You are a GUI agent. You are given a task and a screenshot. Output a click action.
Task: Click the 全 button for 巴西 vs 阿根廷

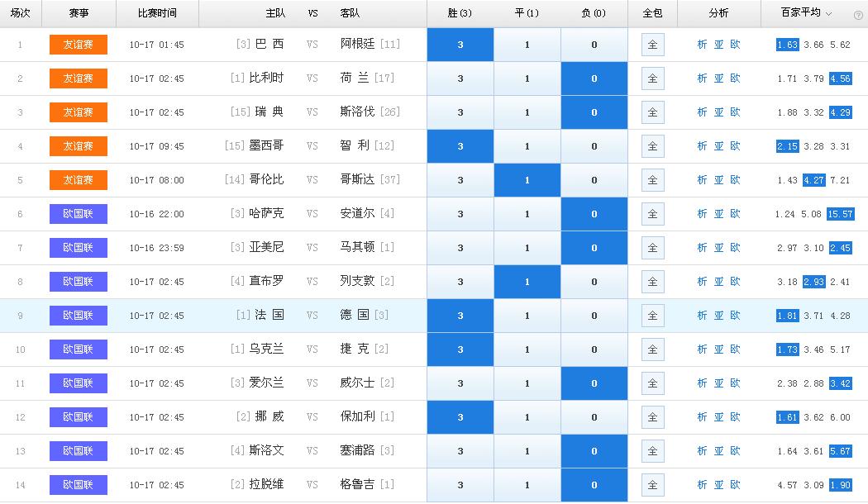point(652,45)
